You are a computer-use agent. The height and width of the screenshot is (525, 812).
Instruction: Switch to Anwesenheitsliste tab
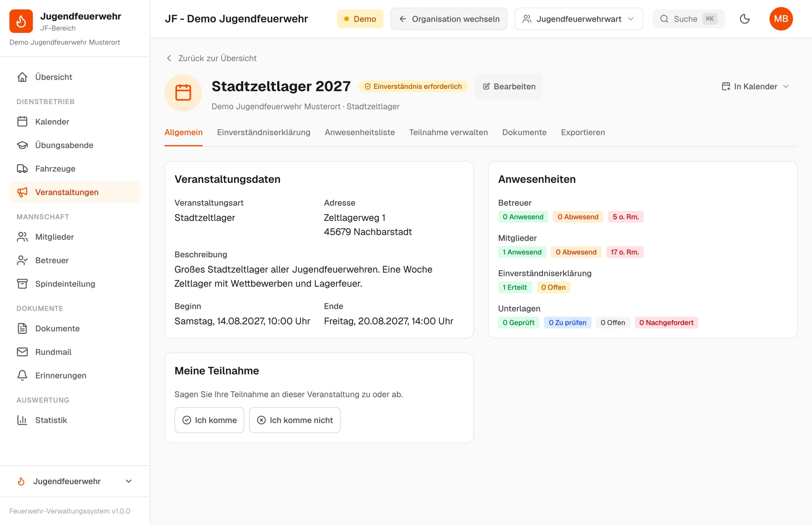360,132
